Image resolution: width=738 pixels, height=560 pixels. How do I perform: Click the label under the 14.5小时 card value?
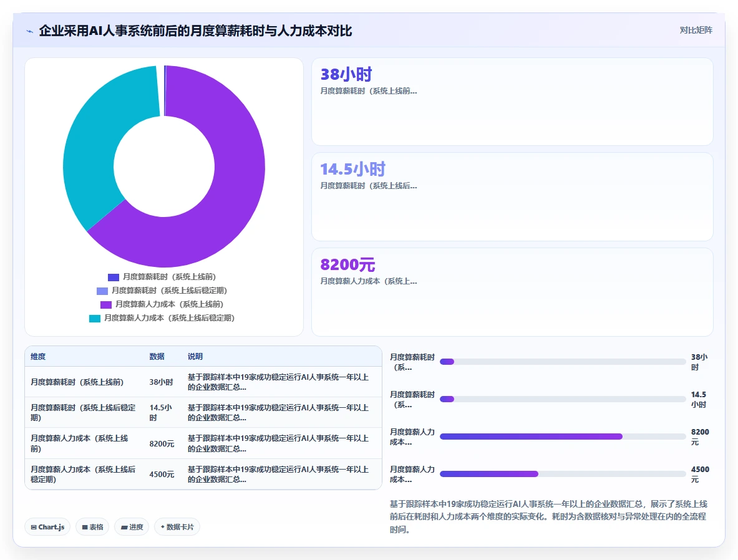[369, 186]
